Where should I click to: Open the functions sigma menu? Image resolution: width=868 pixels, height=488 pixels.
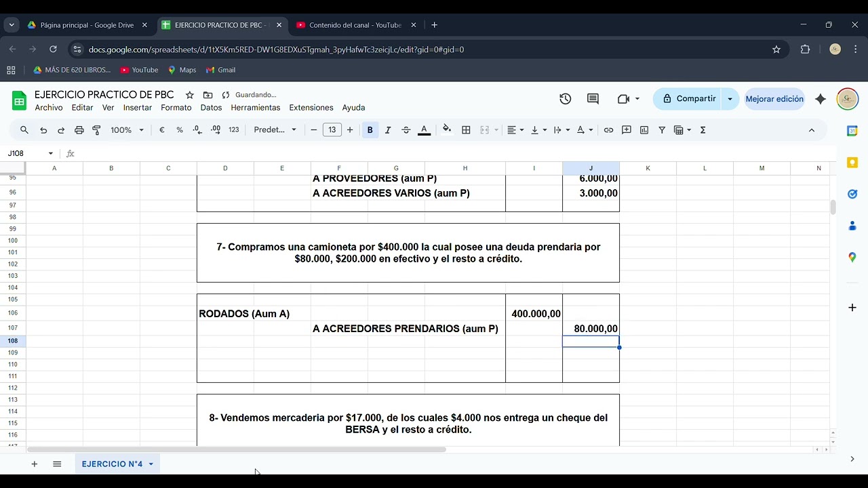click(x=703, y=130)
